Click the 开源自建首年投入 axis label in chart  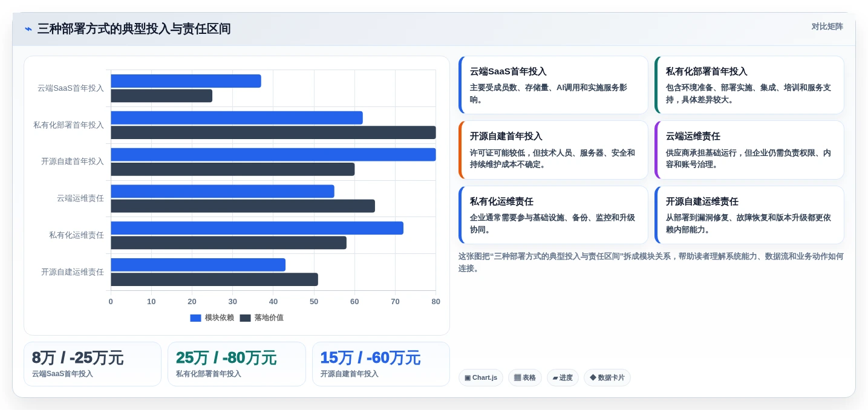pos(73,161)
